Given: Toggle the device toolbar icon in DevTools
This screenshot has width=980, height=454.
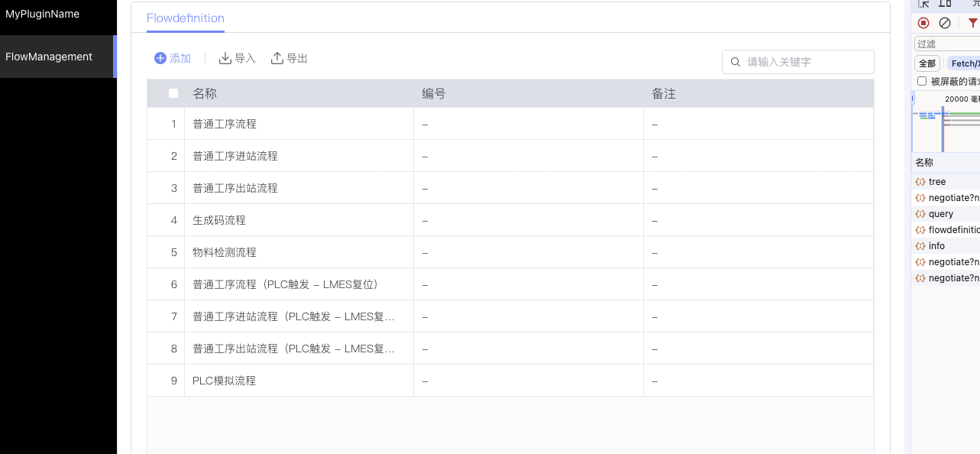Looking at the screenshot, I should (x=945, y=4).
